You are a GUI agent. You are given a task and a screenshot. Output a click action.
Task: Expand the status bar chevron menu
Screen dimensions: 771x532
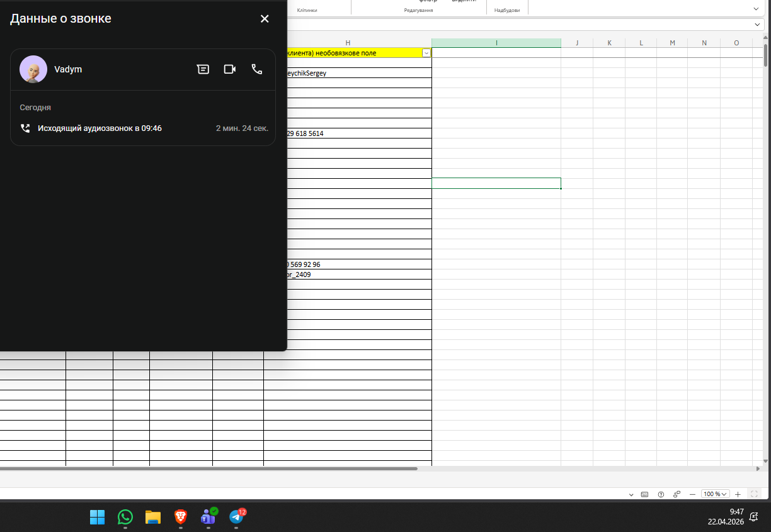coord(631,494)
